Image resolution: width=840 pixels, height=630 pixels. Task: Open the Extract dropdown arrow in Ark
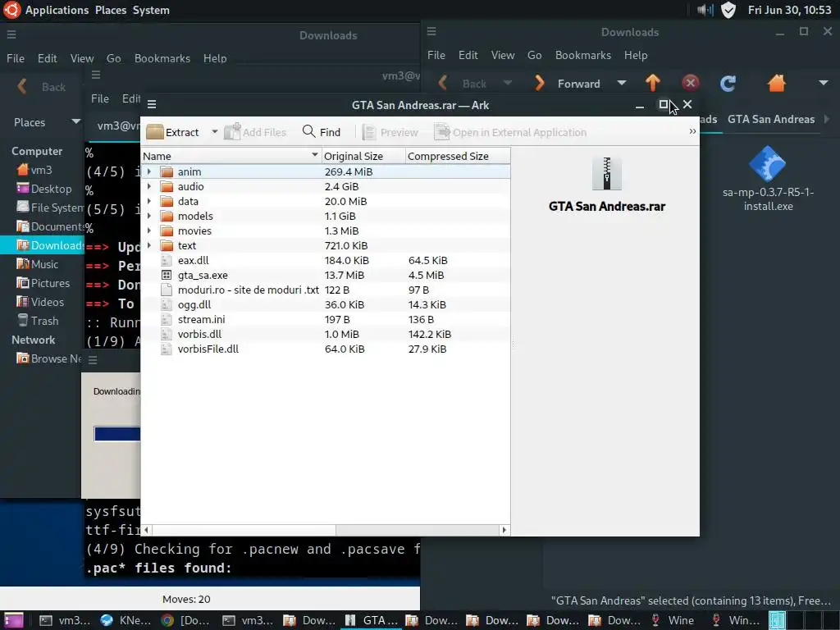coord(214,132)
